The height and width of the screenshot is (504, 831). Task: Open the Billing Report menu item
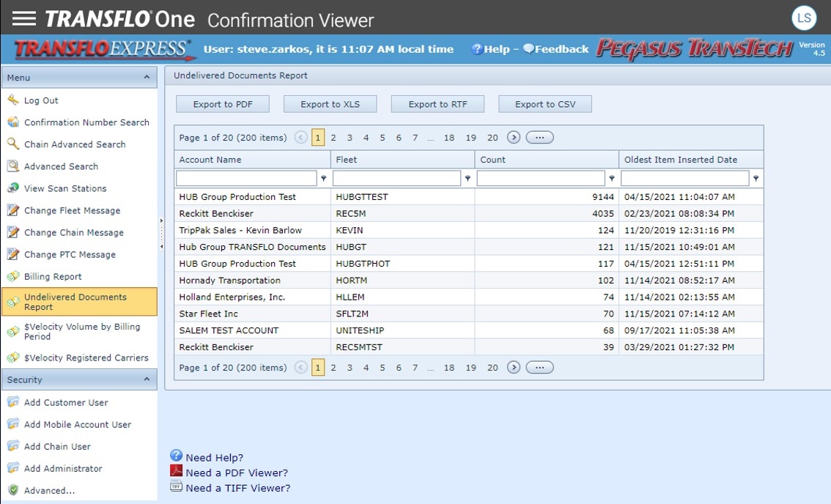(53, 277)
